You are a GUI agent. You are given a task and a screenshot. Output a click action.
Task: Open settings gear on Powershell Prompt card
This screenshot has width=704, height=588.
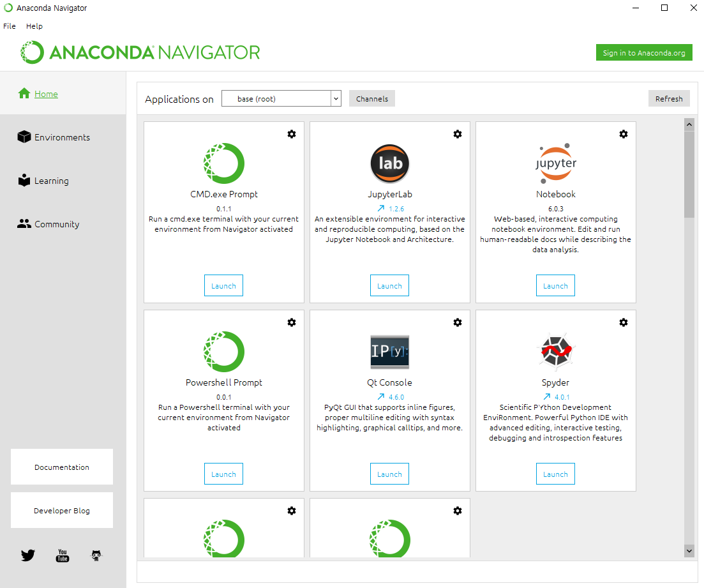click(292, 322)
